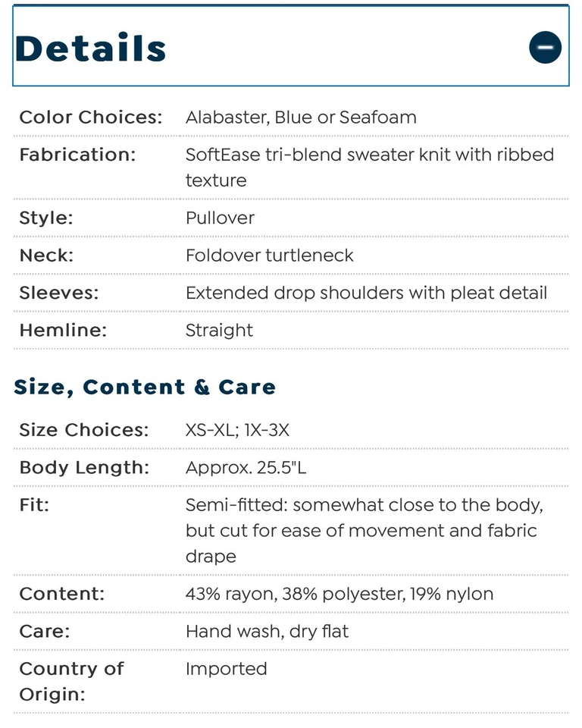
Task: Click the Size Choices label
Action: tap(84, 430)
